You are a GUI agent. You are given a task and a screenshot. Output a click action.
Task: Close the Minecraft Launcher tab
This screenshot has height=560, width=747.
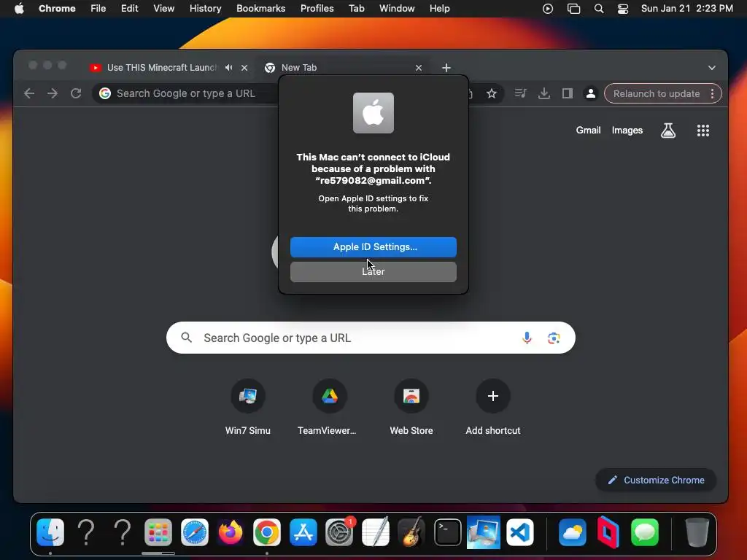coord(244,68)
